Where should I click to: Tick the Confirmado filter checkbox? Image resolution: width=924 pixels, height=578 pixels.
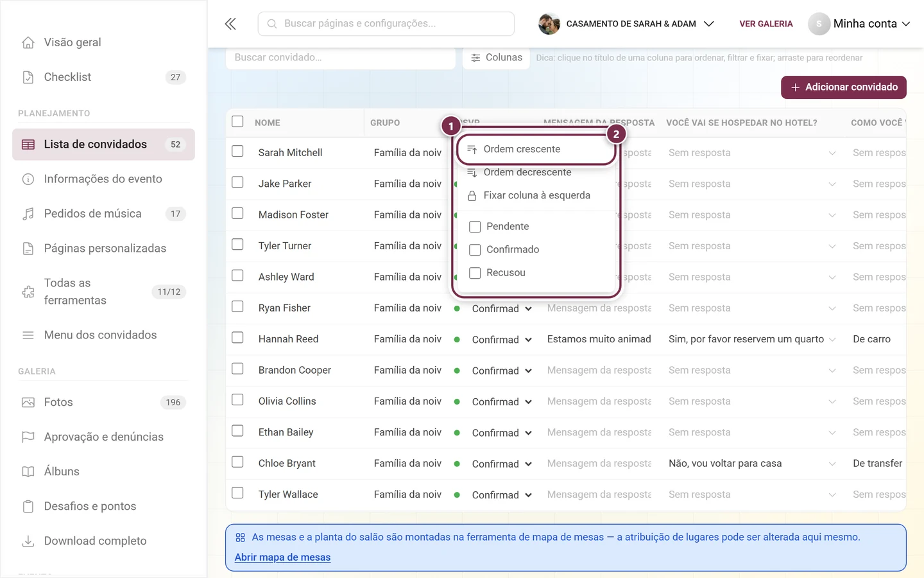point(475,250)
